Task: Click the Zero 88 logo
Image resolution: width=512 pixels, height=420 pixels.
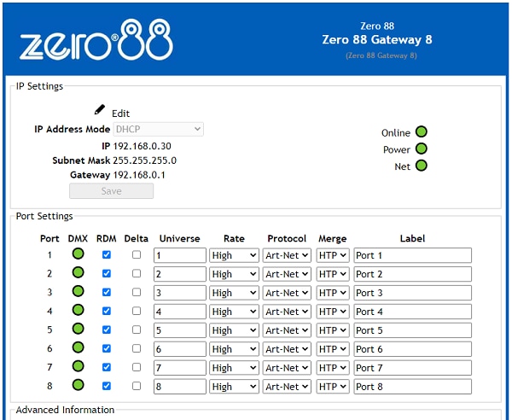Action: tap(96, 40)
